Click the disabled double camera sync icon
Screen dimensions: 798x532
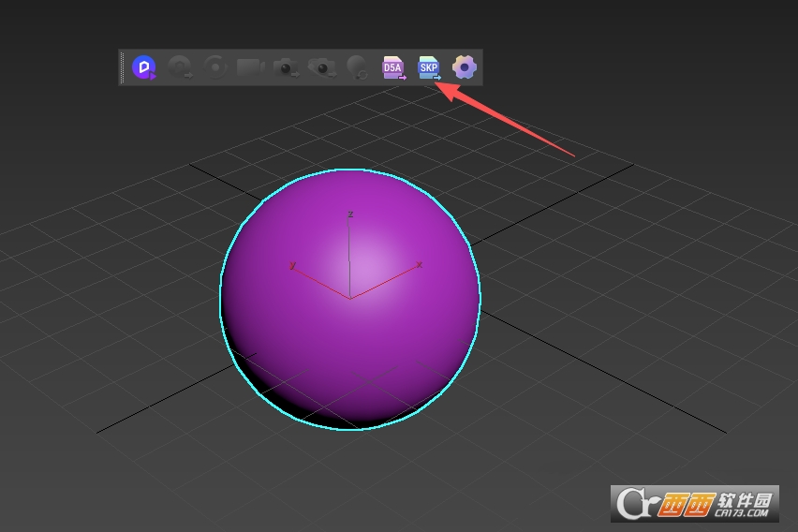tap(321, 67)
